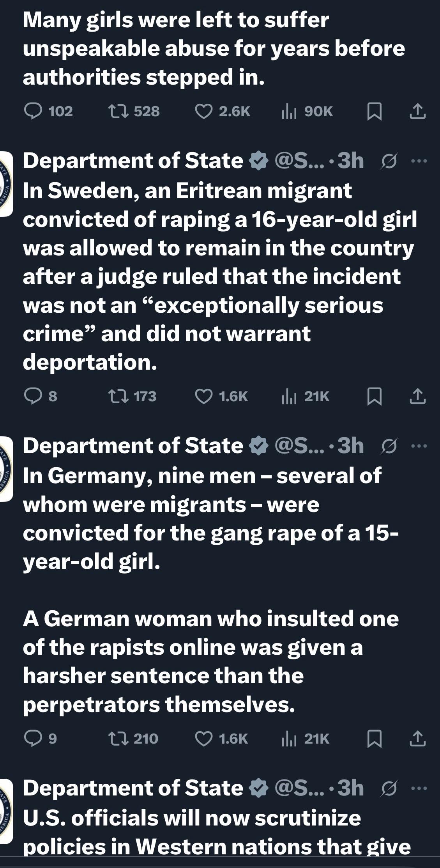Image resolution: width=440 pixels, height=868 pixels.
Task: Open Grok on the Sweden post
Action: tap(388, 161)
